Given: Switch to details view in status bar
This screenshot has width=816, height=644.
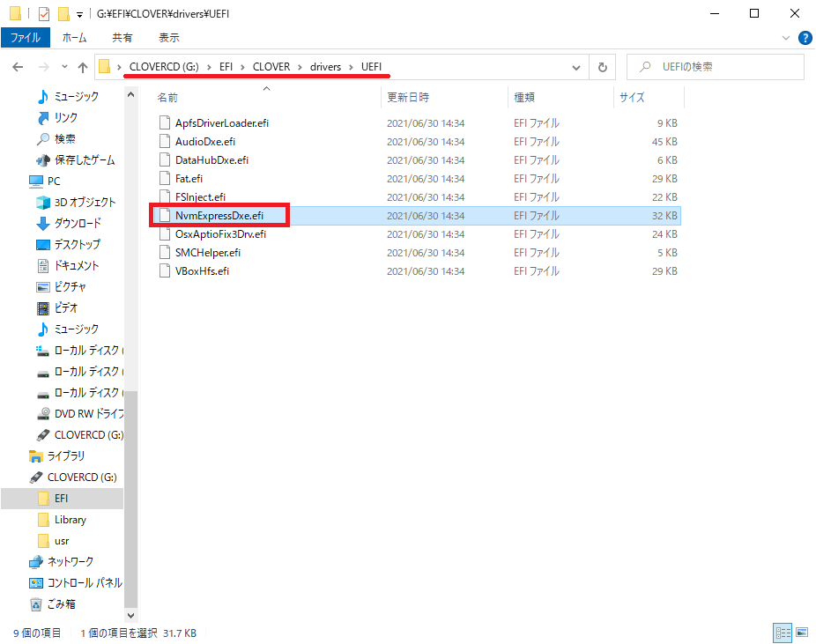Looking at the screenshot, I should pos(783,633).
